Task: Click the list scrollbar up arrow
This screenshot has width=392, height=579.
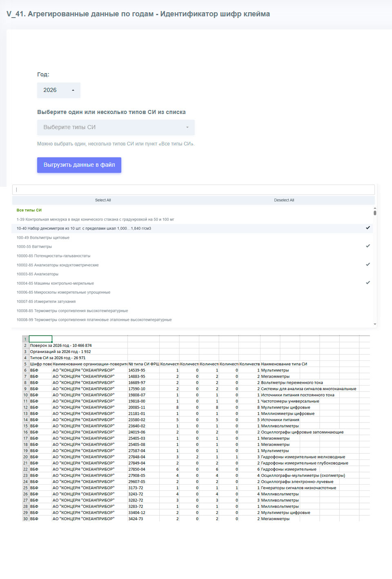Action: 375,208
